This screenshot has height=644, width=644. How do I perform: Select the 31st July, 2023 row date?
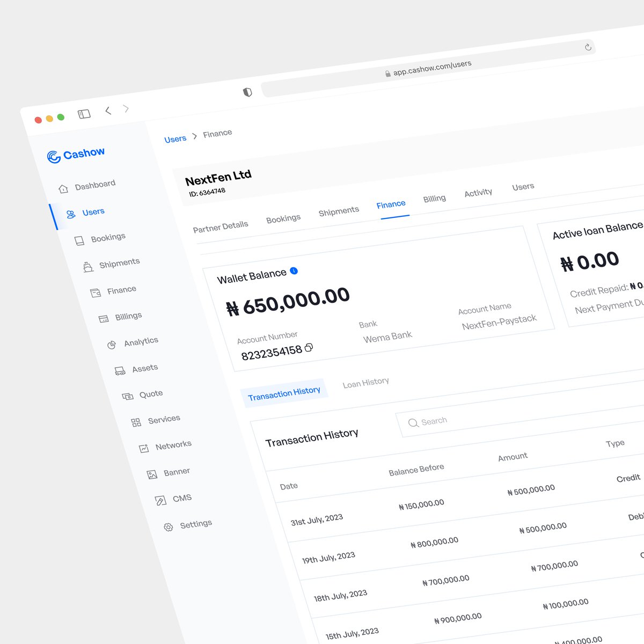pyautogui.click(x=317, y=519)
